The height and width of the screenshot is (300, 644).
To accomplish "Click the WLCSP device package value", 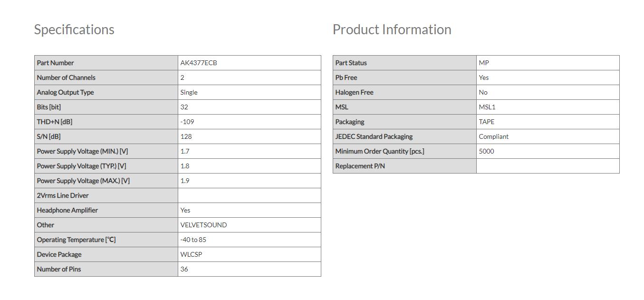I will tap(191, 254).
